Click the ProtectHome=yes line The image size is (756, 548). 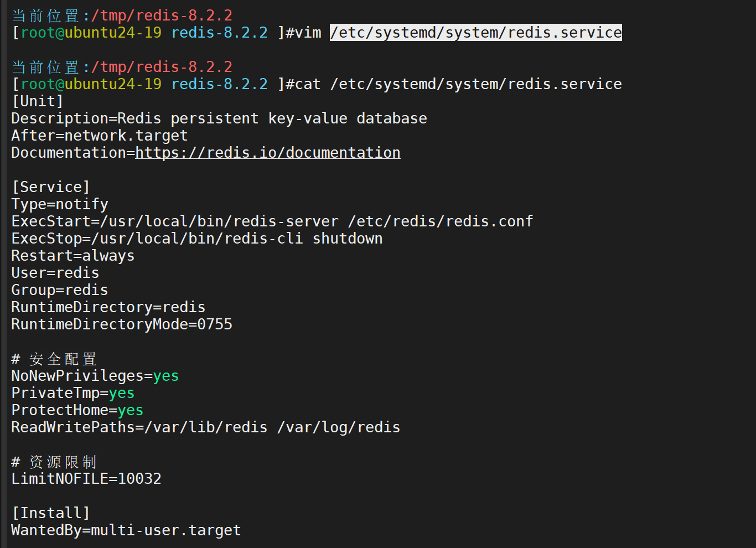[77, 410]
